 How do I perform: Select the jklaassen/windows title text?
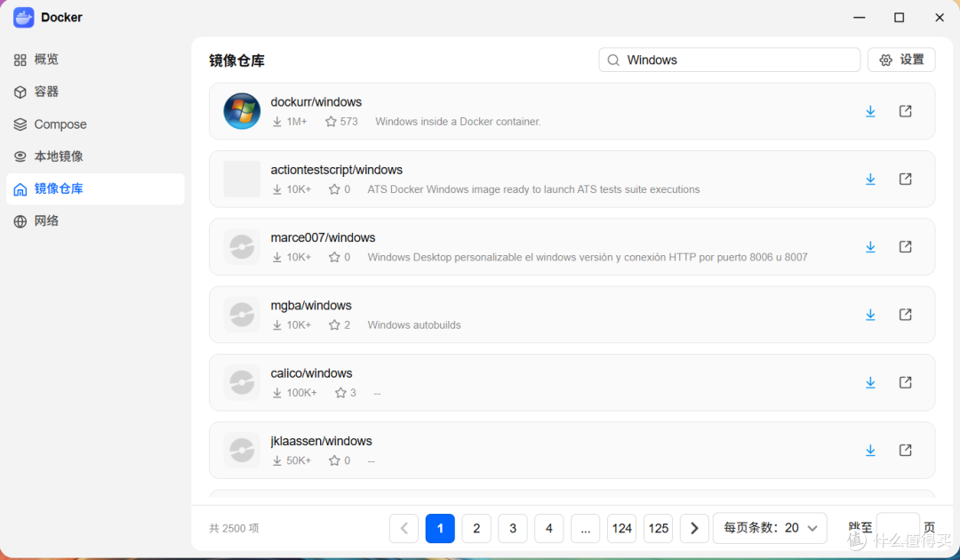pos(322,441)
